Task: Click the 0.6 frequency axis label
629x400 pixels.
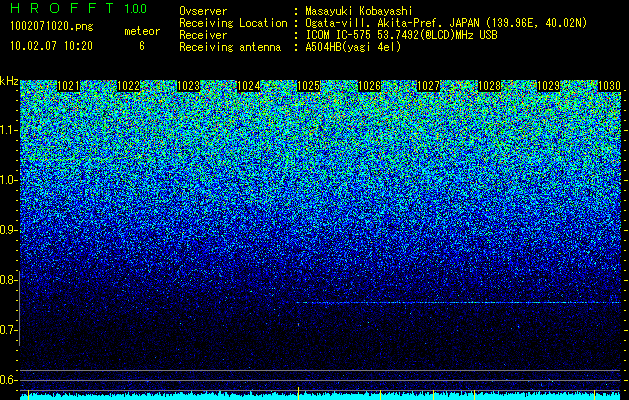Action: 8,380
